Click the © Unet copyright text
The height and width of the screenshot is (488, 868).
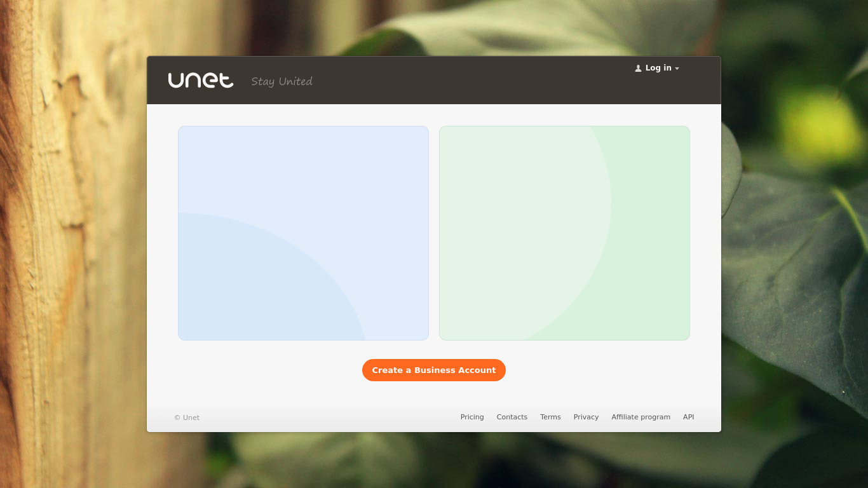187,417
